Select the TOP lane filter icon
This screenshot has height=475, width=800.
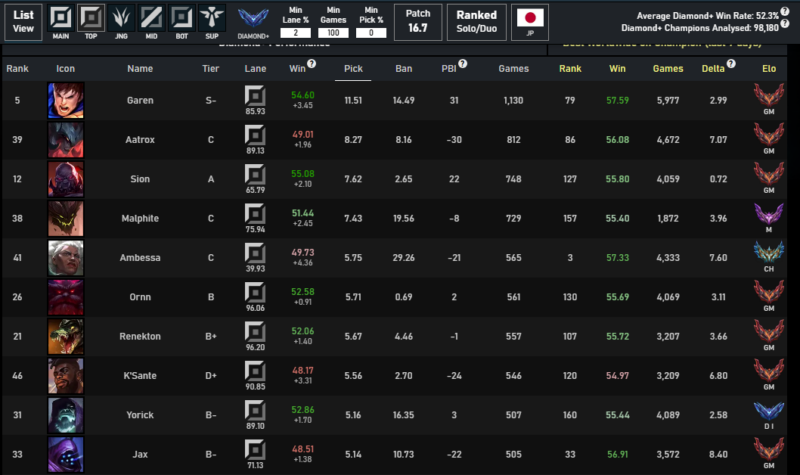[91, 18]
